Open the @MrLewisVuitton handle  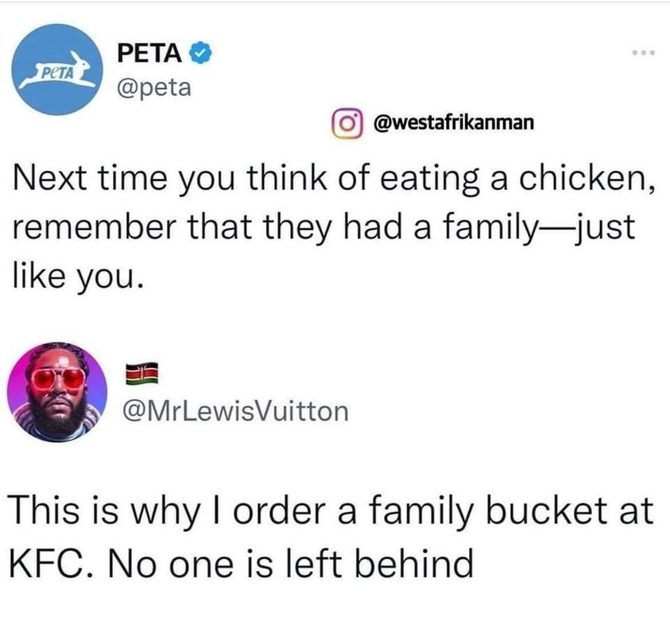[x=234, y=410]
